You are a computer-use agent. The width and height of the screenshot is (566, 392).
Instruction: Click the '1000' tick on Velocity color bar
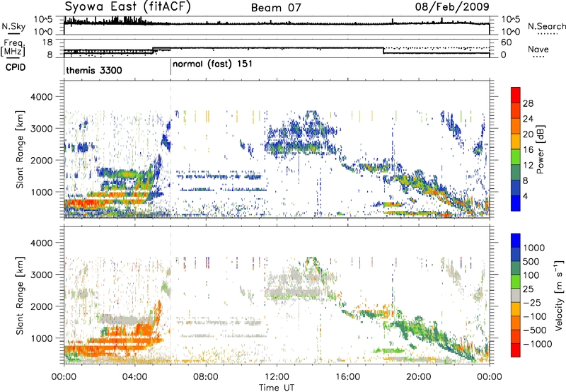click(x=534, y=248)
